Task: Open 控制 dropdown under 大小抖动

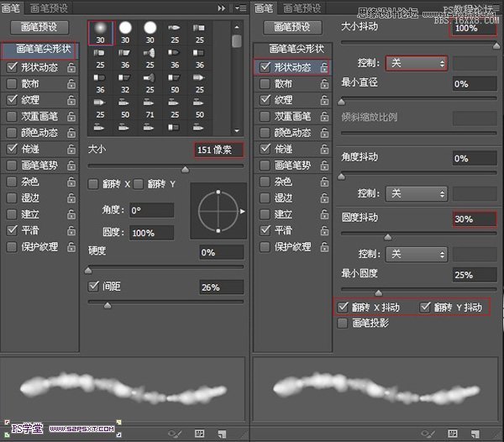Action: (417, 63)
